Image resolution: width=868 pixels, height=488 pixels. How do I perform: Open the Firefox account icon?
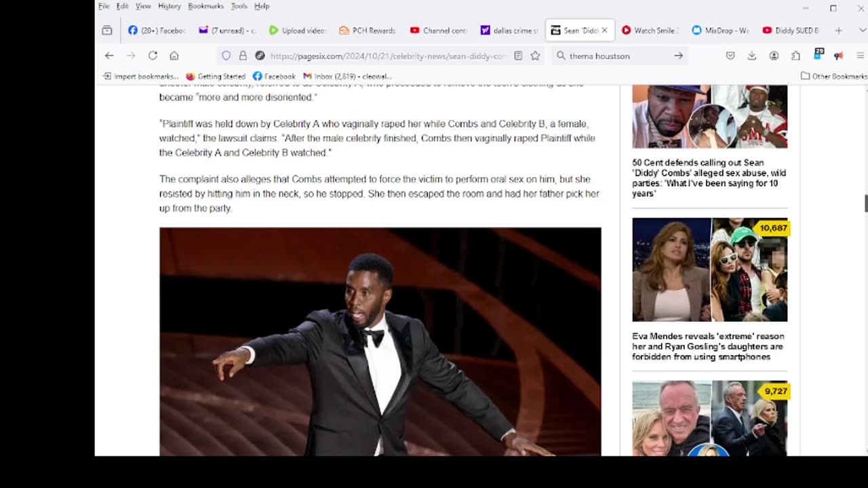tap(774, 56)
